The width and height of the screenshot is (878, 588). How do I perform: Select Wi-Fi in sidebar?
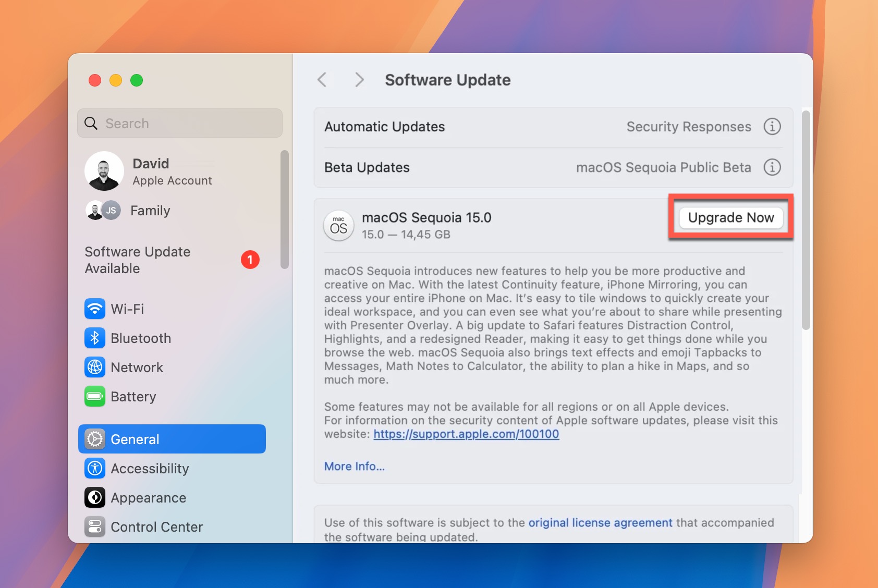[172, 309]
